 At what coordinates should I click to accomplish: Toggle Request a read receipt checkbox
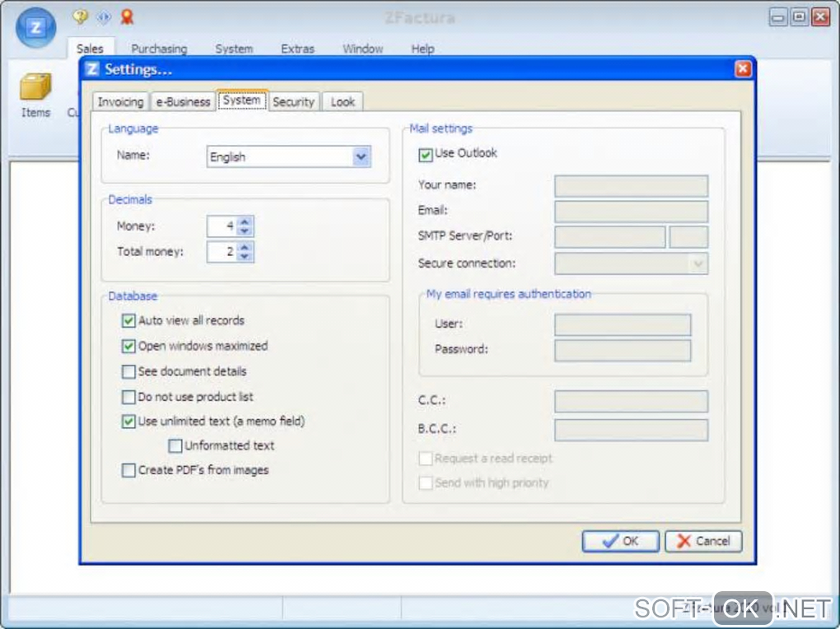click(x=426, y=459)
